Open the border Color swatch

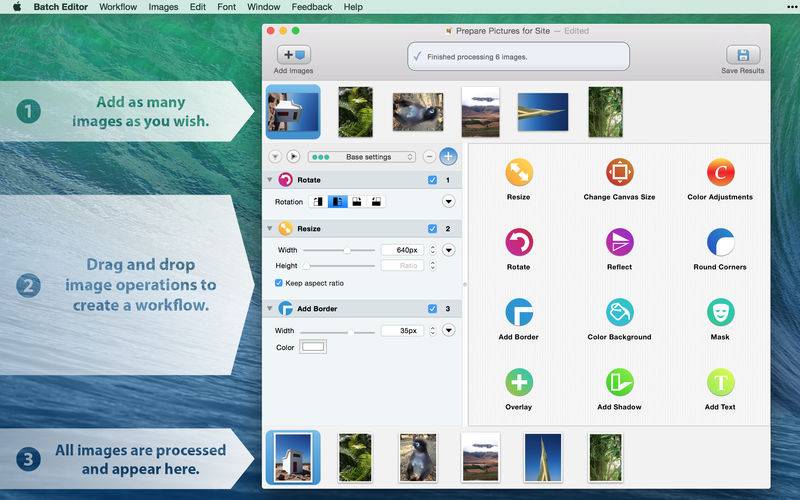coord(313,347)
